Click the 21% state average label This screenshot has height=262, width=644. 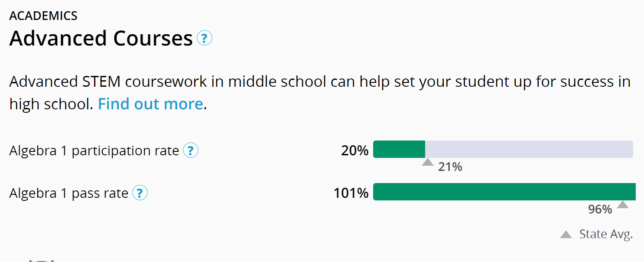click(450, 167)
